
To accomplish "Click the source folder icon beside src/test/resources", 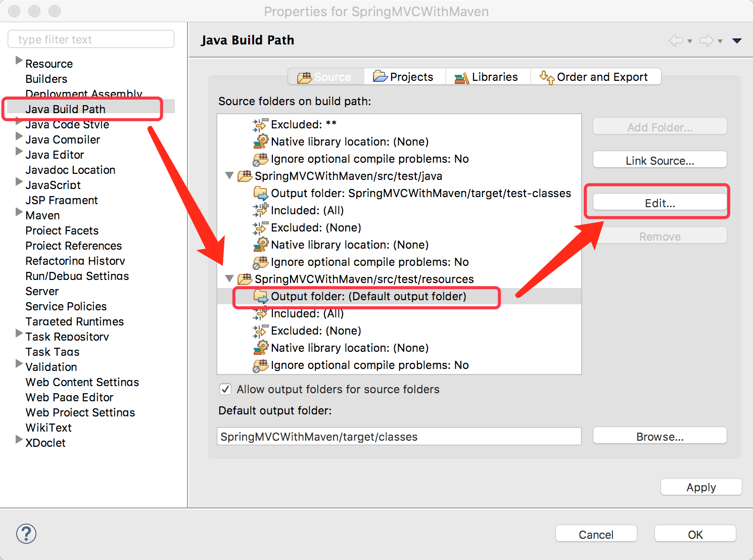I will coord(246,278).
